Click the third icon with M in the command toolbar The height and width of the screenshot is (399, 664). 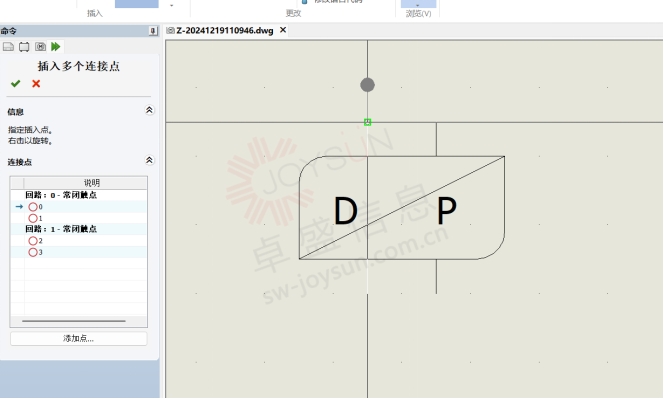coord(40,47)
